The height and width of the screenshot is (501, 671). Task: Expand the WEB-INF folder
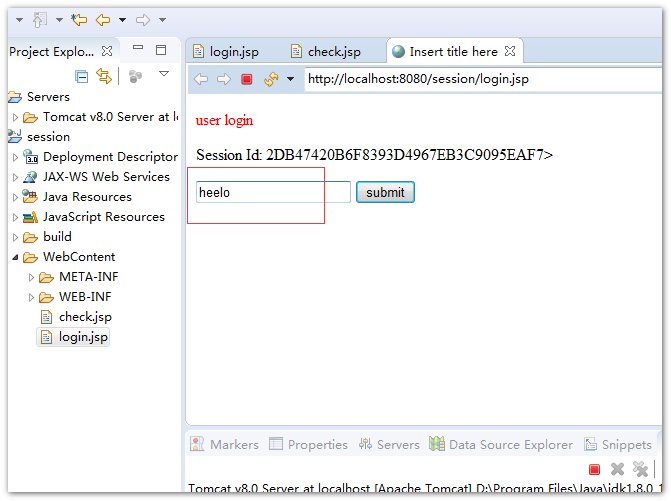pyautogui.click(x=31, y=297)
